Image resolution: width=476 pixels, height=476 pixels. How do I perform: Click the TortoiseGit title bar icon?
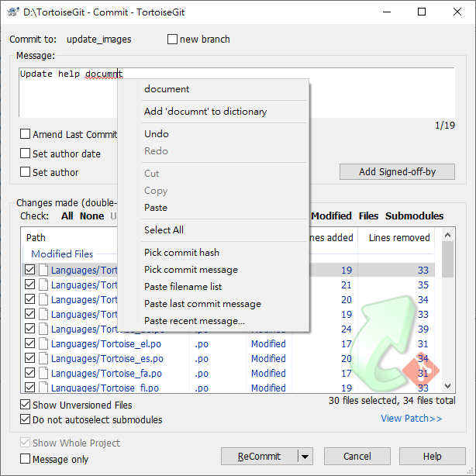pyautogui.click(x=12, y=12)
